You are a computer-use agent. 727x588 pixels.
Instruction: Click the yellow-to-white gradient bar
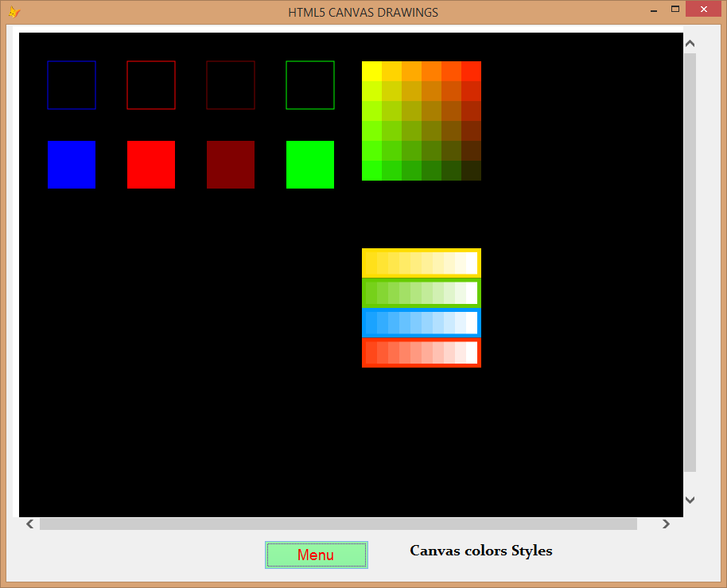tap(422, 263)
